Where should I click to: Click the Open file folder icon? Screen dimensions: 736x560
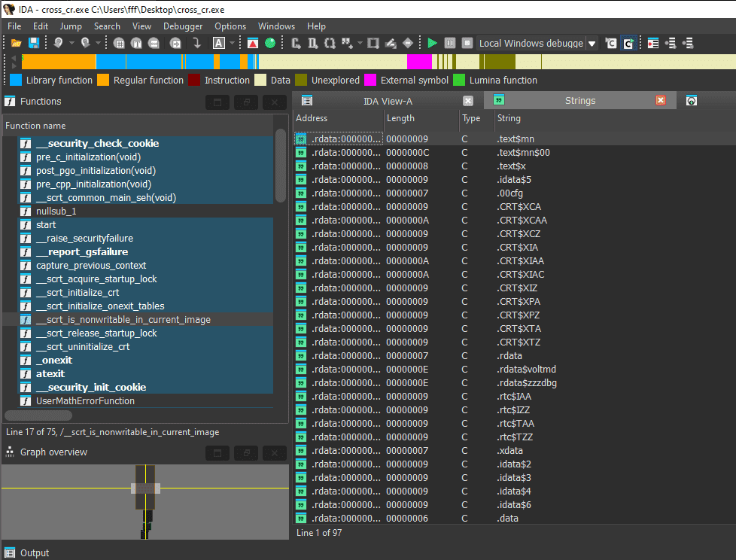(x=15, y=44)
